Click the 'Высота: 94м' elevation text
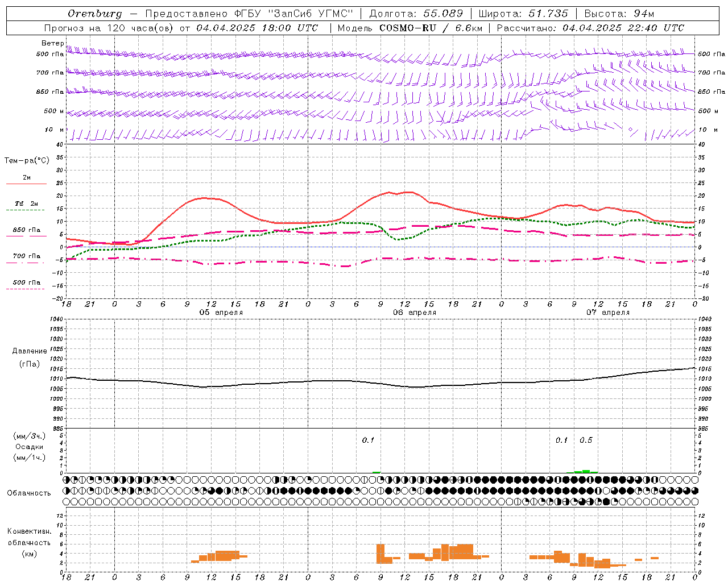 point(619,14)
